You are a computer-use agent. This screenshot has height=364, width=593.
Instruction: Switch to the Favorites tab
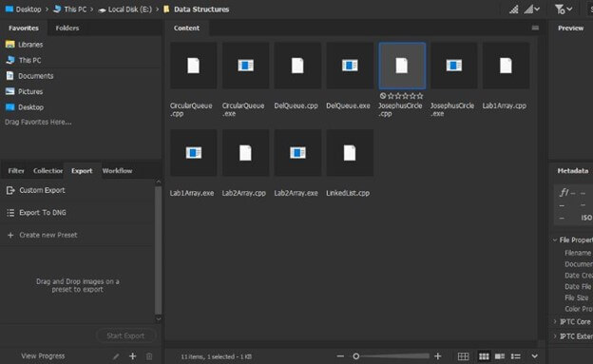(24, 28)
